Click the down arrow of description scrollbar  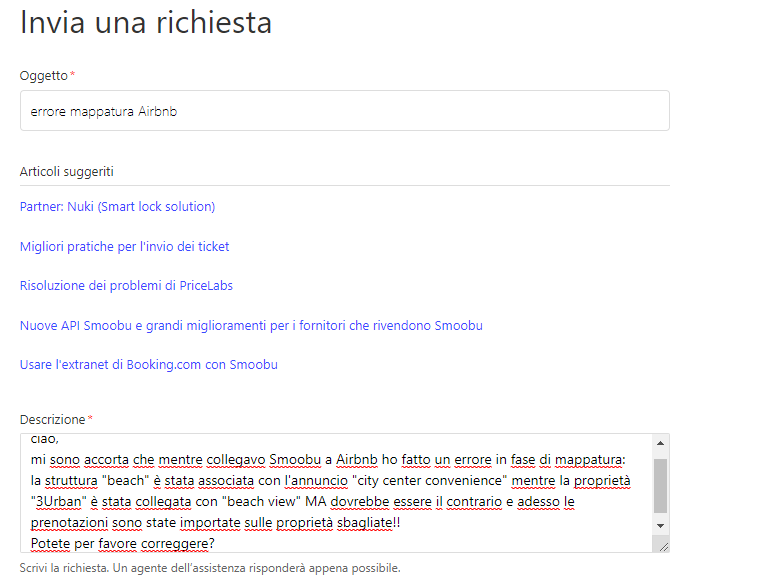(660, 526)
